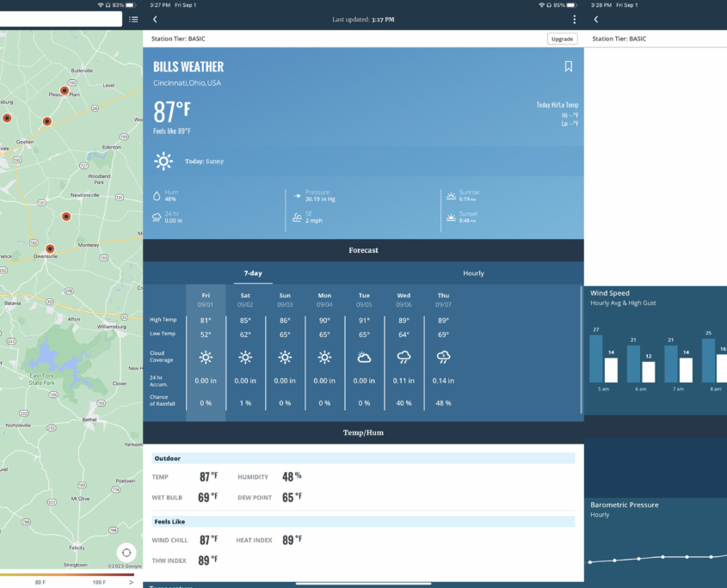The image size is (727, 588).
Task: Tap the sunny weather icon next to Today
Action: point(162,161)
